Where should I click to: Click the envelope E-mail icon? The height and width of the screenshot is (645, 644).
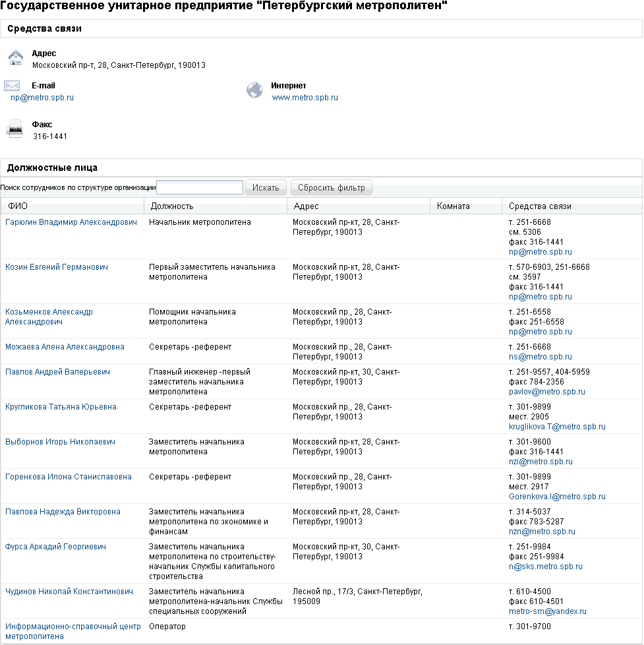[x=13, y=86]
